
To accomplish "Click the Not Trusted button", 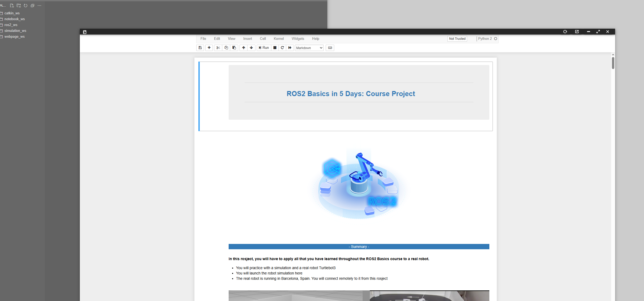I will 457,39.
